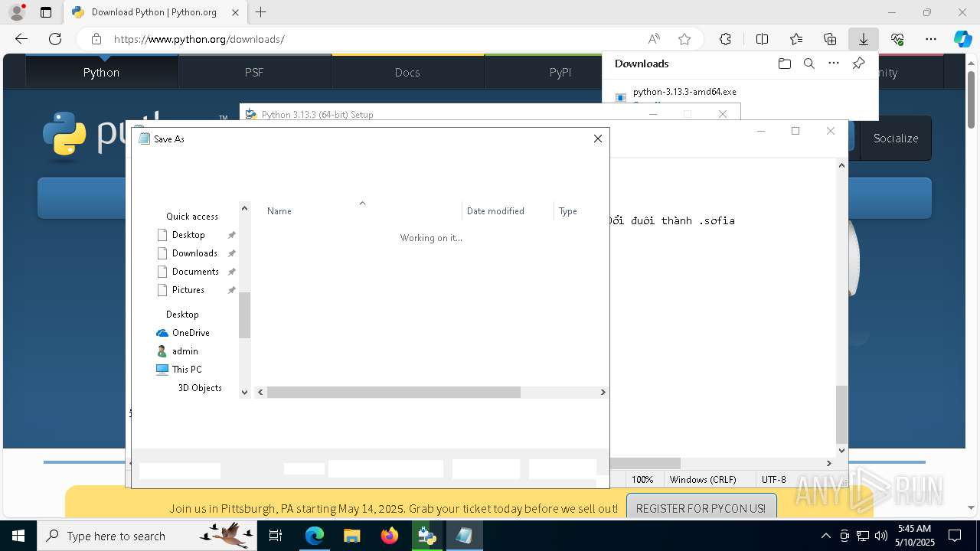980x551 pixels.
Task: Search downloads in the Downloads panel
Action: click(809, 64)
